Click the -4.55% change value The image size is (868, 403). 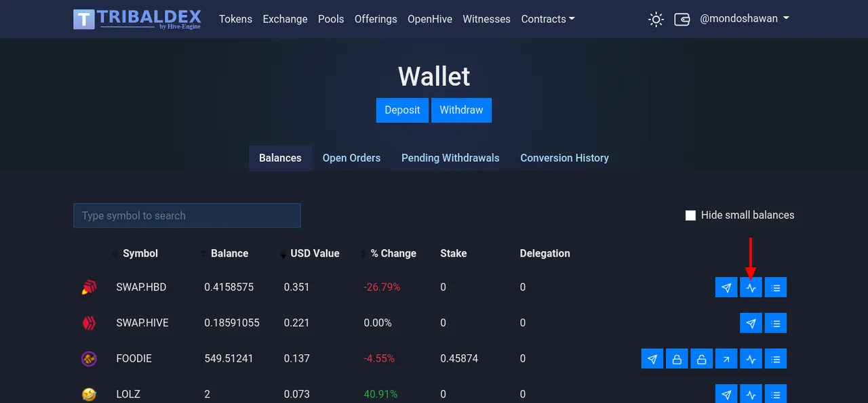[x=379, y=358]
